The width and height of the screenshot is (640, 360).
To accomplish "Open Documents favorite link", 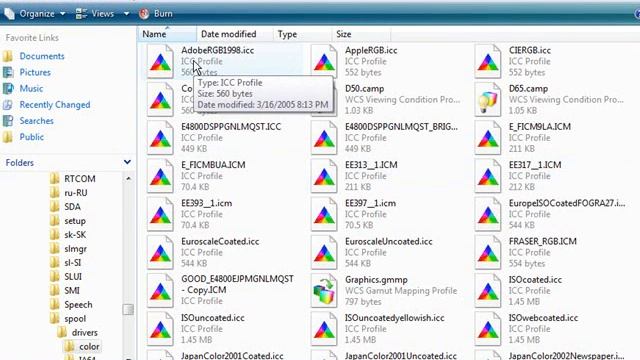I will (x=42, y=56).
